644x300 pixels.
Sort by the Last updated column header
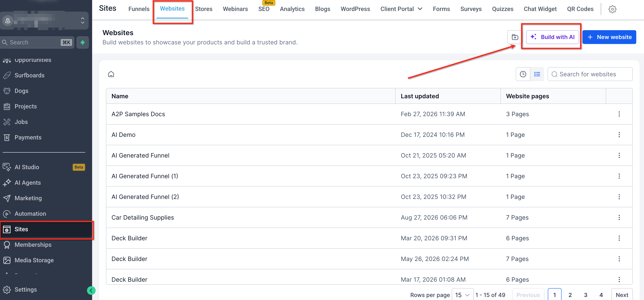click(420, 96)
